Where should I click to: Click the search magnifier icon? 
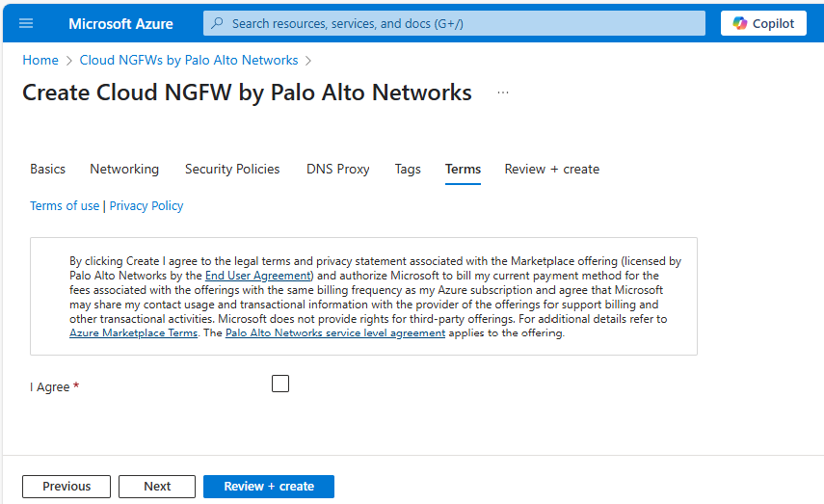coord(218,23)
